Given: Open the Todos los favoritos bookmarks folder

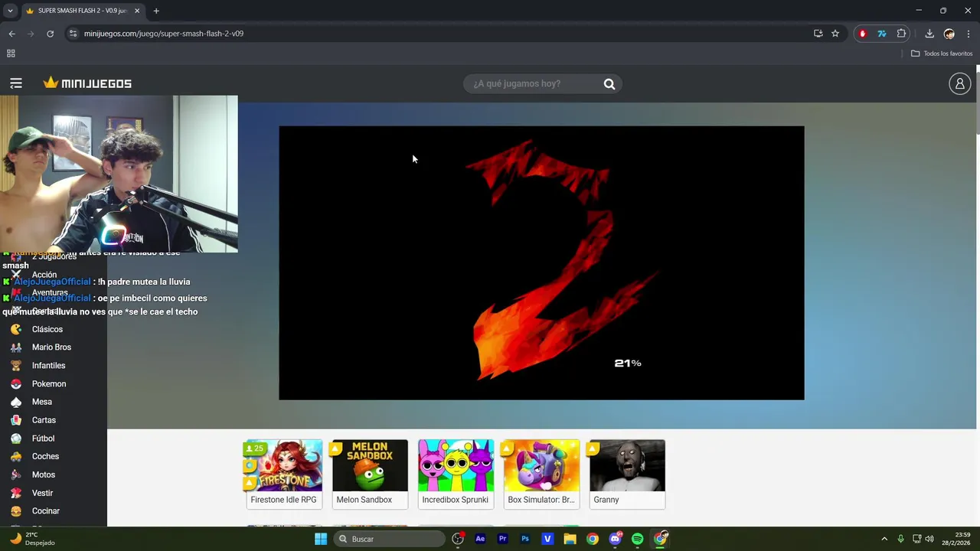Looking at the screenshot, I should pos(942,54).
